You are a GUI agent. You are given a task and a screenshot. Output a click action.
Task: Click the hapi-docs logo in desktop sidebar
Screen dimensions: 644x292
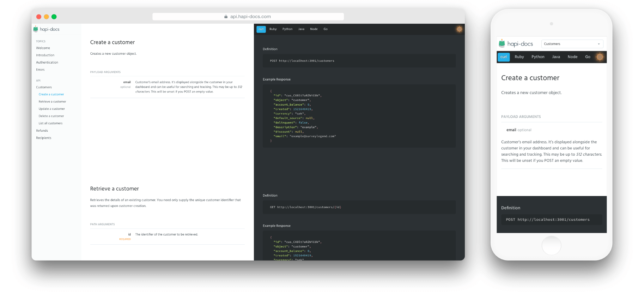tap(46, 29)
